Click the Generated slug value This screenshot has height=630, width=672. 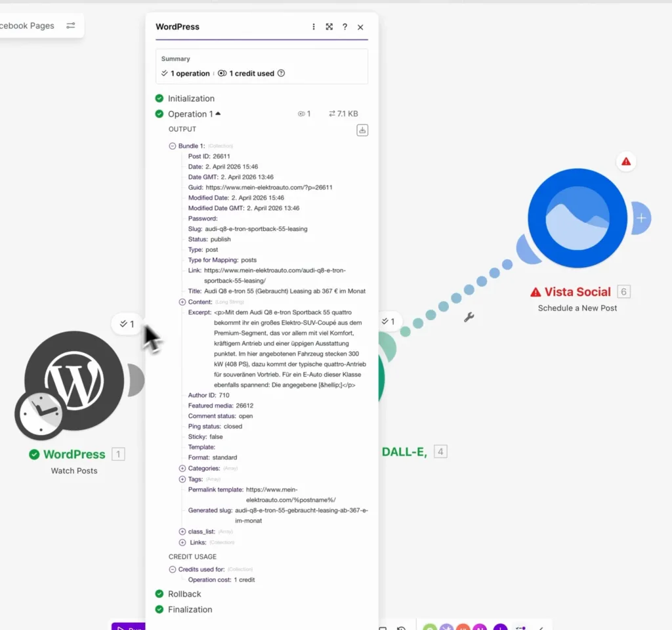(301, 516)
